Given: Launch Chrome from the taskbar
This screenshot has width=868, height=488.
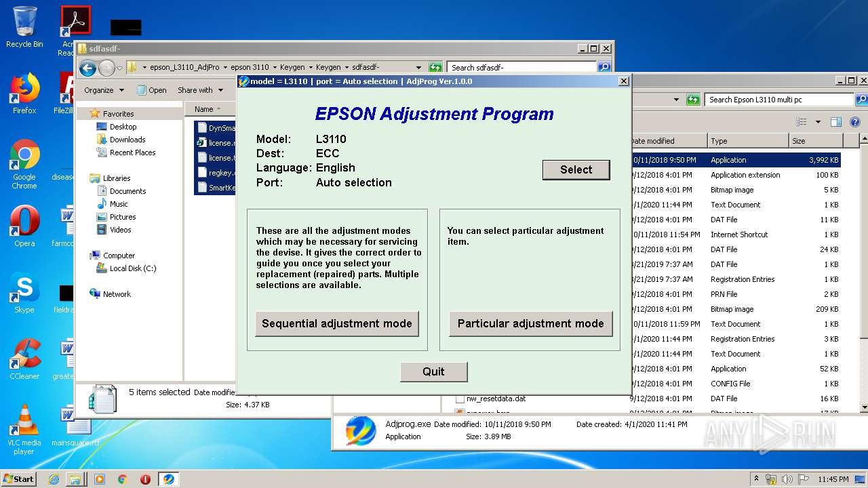Looking at the screenshot, I should [x=123, y=479].
